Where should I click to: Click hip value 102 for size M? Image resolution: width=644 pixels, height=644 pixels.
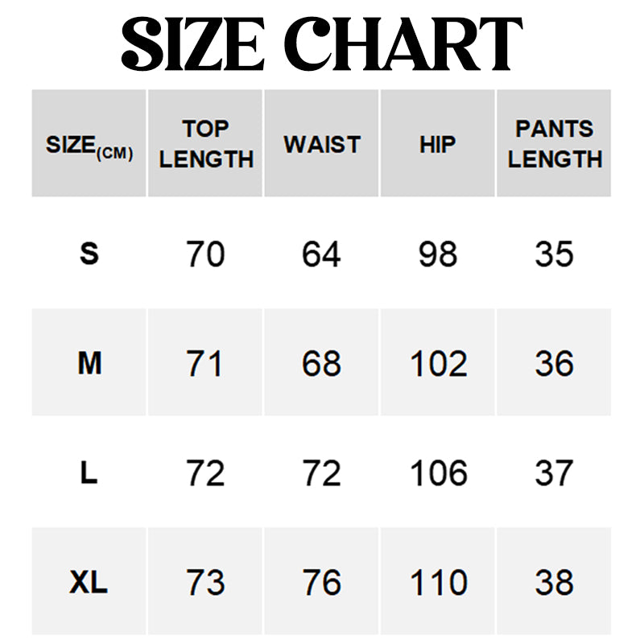(438, 364)
